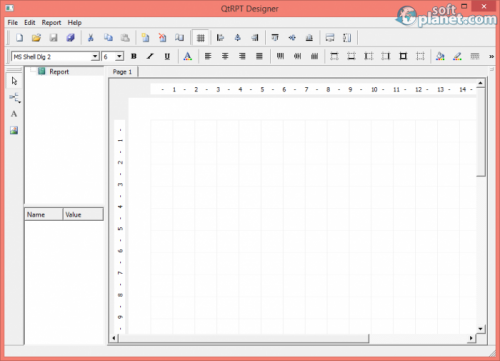This screenshot has height=361, width=500.
Task: Open the Report menu
Action: 51,23
